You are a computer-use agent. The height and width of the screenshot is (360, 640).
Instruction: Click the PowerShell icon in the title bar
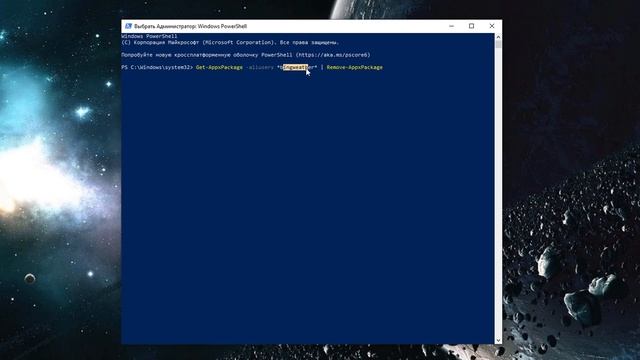[x=128, y=26]
